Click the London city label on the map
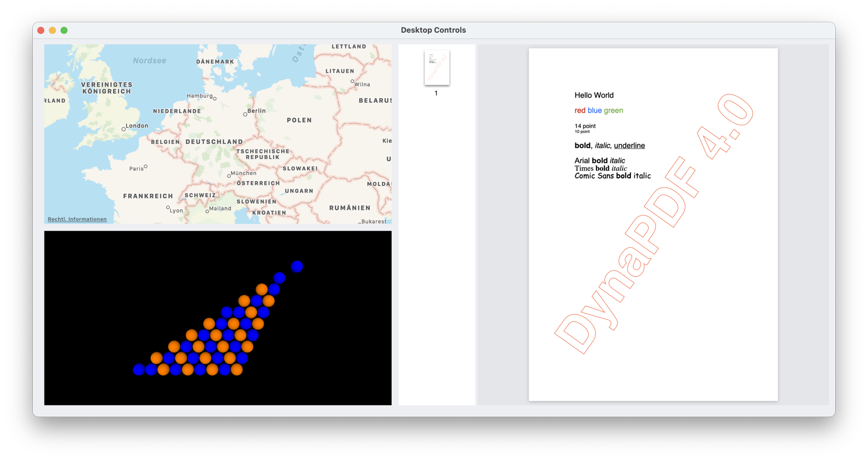The image size is (868, 460). click(x=137, y=126)
